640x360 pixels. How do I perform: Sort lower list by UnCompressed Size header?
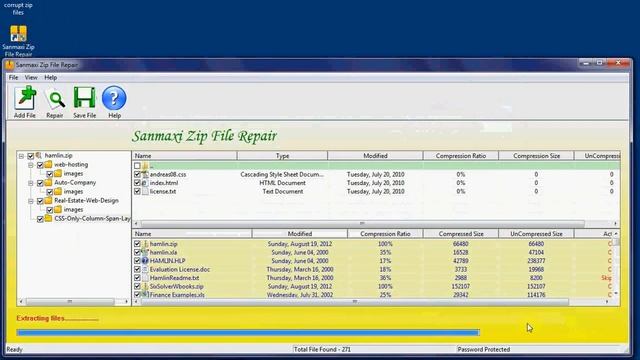536,234
